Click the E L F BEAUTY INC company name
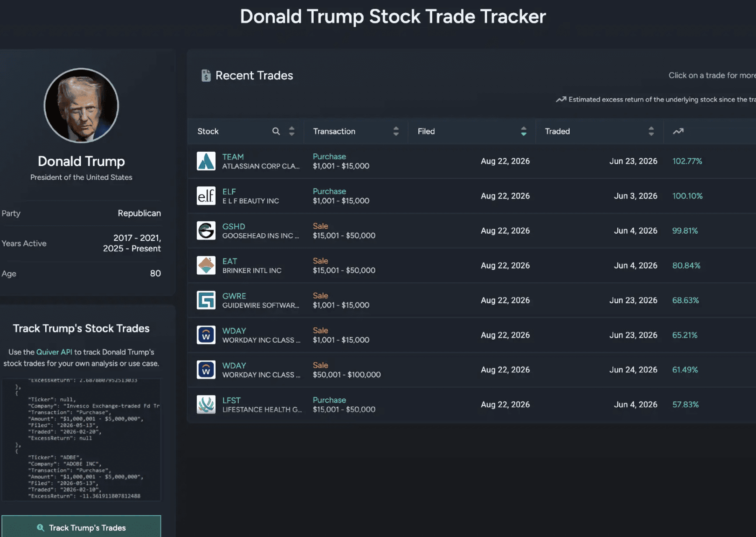The image size is (756, 537). click(x=250, y=201)
